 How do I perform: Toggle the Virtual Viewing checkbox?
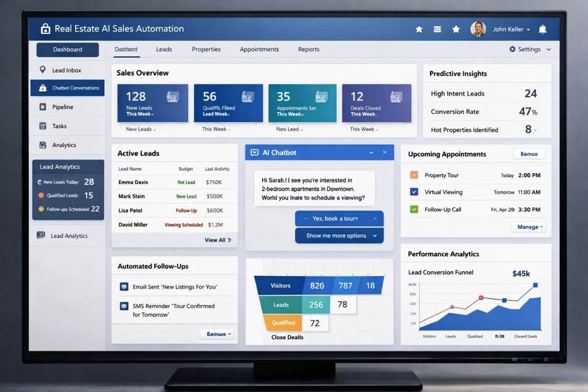(414, 192)
